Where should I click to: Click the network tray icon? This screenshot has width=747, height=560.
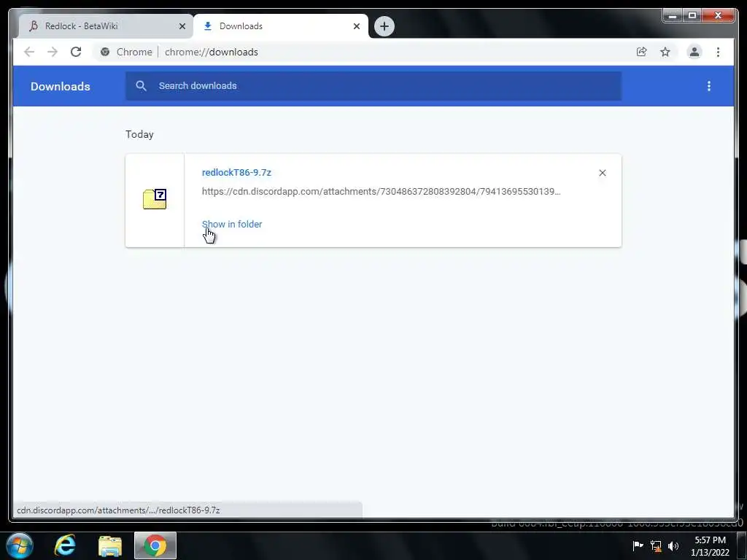pyautogui.click(x=656, y=545)
